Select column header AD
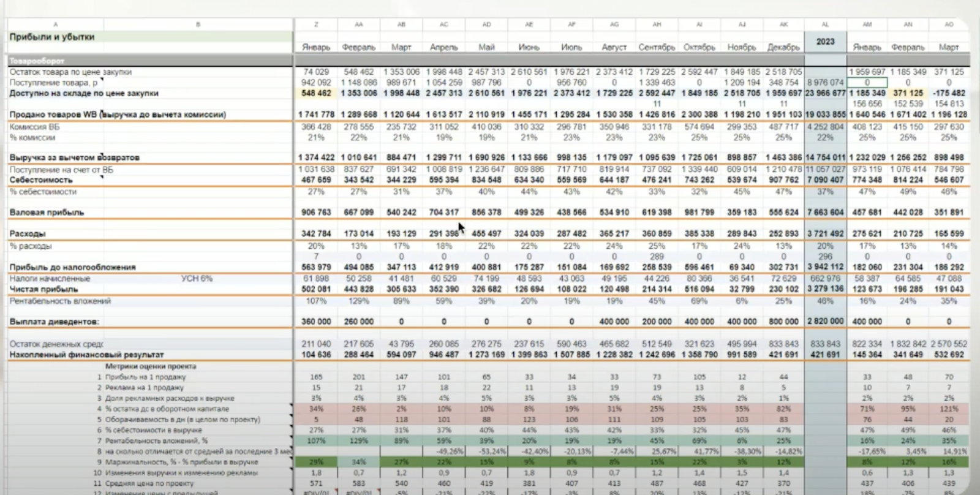 point(486,25)
